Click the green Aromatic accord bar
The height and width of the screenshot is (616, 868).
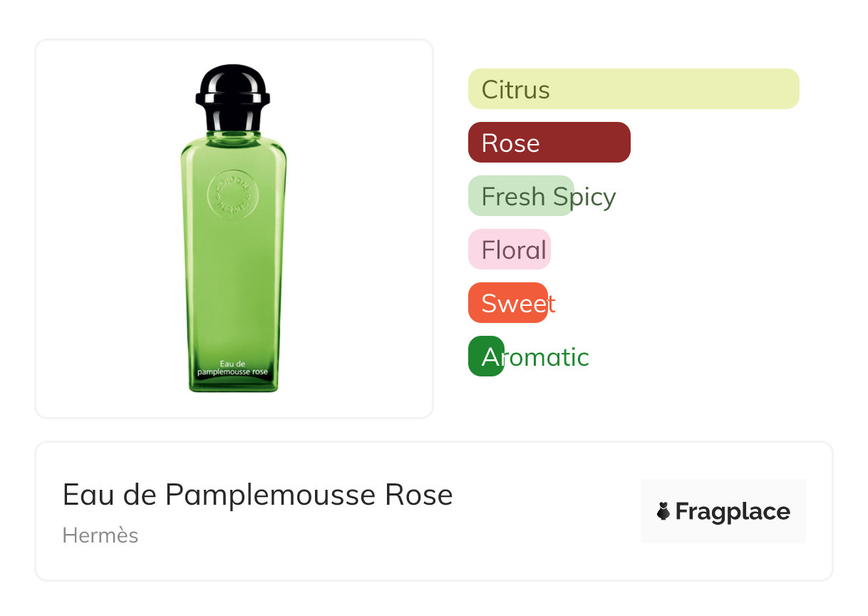(486, 356)
